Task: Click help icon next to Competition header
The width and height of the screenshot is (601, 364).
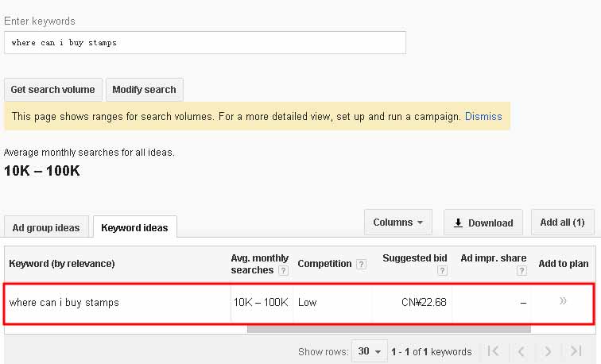Action: [x=361, y=264]
